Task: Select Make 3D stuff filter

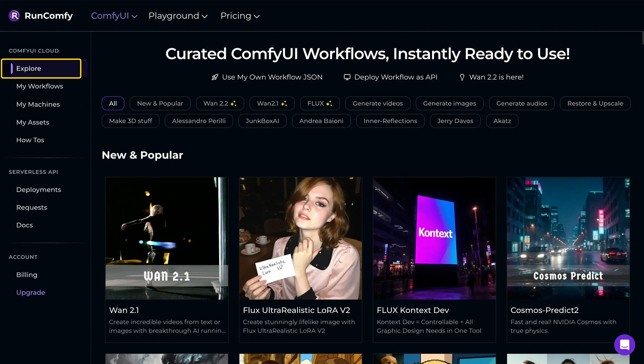Action: [130, 121]
